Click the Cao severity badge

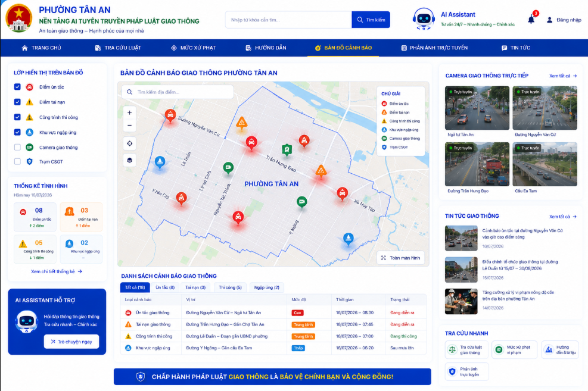coord(297,312)
